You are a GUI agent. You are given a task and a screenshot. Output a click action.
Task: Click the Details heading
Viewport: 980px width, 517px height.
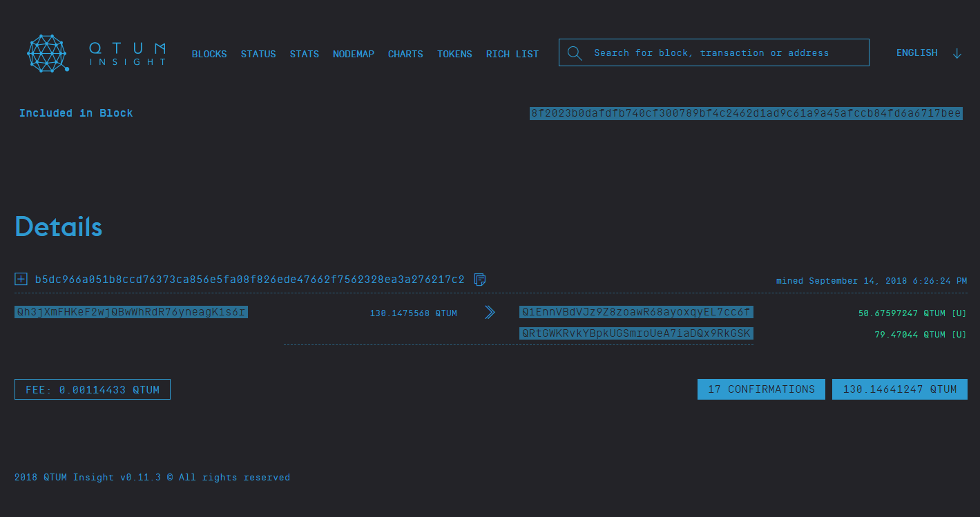(59, 226)
